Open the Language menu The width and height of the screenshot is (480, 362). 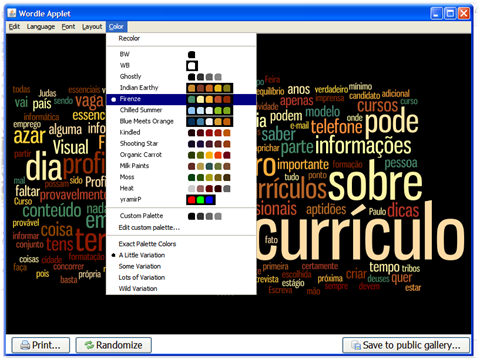pos(41,27)
